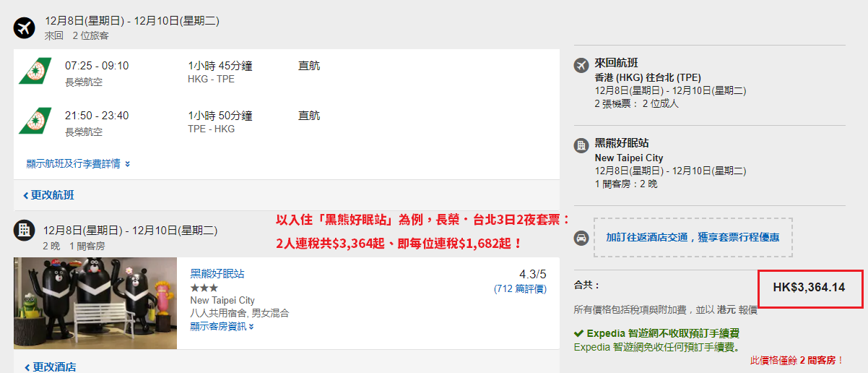Click the 2 張機票： 2 位成人 text
Screen dimensions: 868x373
pos(637,104)
